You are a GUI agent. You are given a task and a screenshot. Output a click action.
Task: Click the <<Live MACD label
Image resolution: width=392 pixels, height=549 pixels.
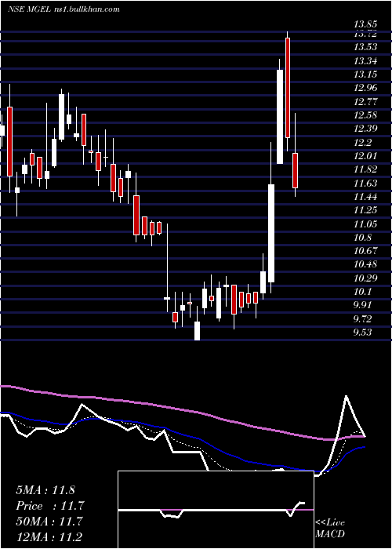tap(330, 529)
